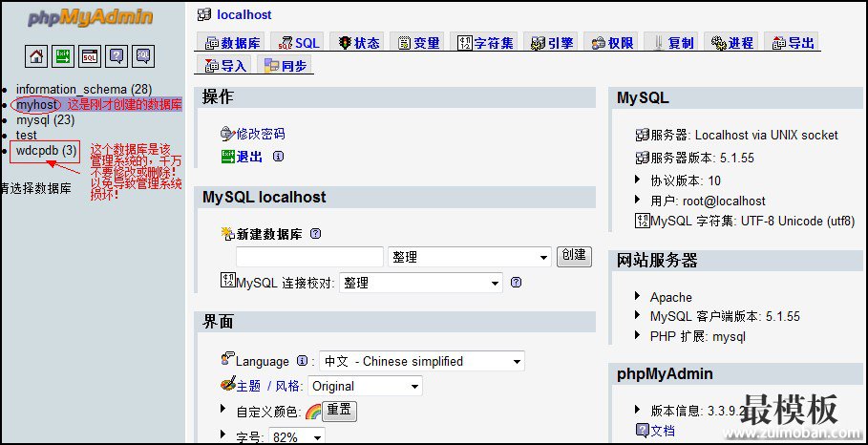
Task: Open phpMyAdmin documentation question-mark icon
Action: [116, 56]
